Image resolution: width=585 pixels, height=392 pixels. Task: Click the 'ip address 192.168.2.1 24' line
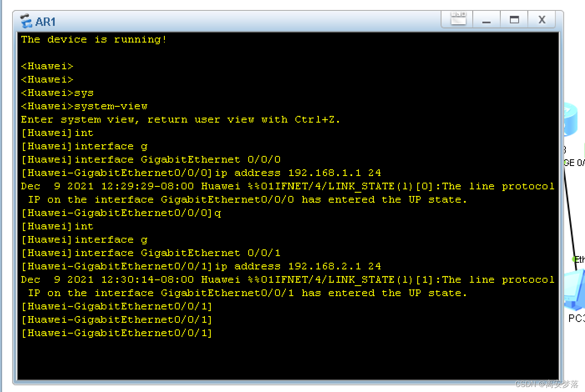click(x=201, y=266)
